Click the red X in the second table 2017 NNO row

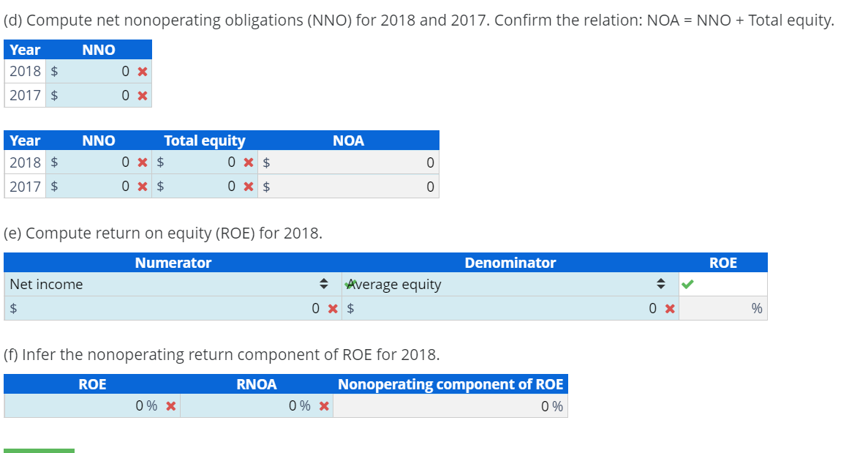[x=142, y=186]
